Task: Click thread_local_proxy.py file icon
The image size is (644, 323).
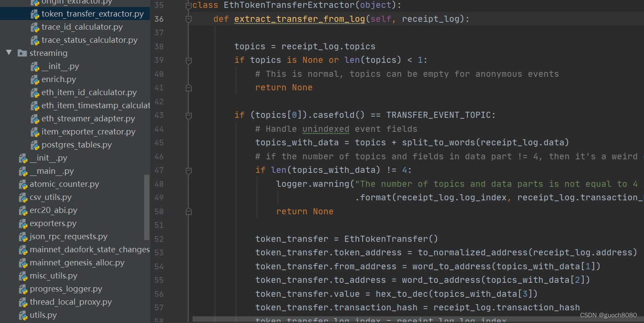Action: coord(23,302)
